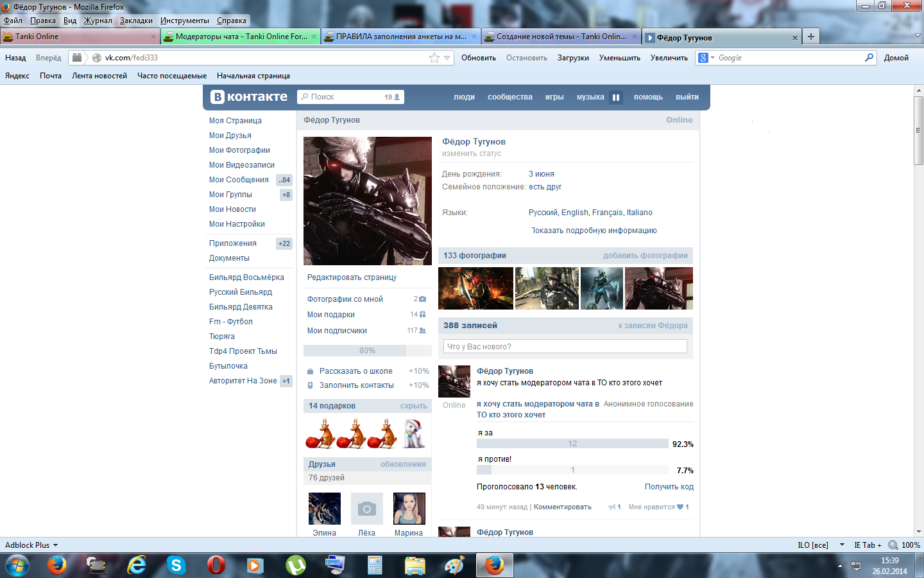Open the Яндекс bookmark
This screenshot has width=924, height=578.
[x=17, y=76]
